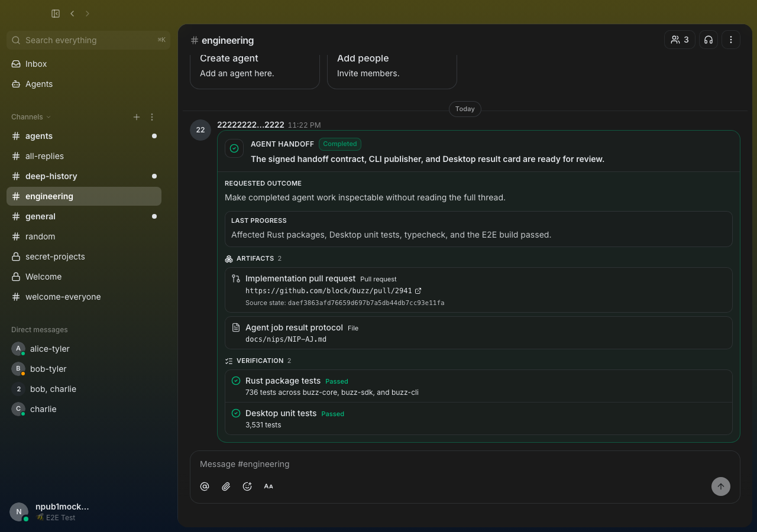Image resolution: width=757 pixels, height=532 pixels.
Task: Click the Completed status badge
Action: click(340, 144)
